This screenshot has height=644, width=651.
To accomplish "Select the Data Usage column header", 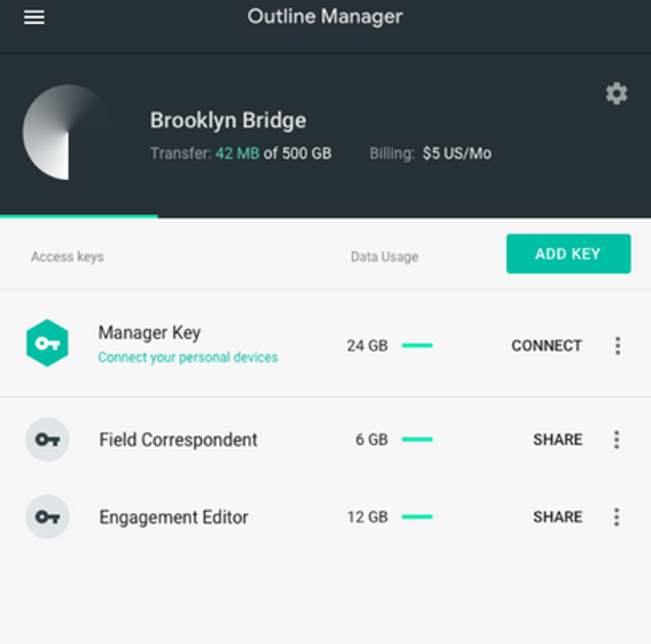I will click(x=384, y=256).
